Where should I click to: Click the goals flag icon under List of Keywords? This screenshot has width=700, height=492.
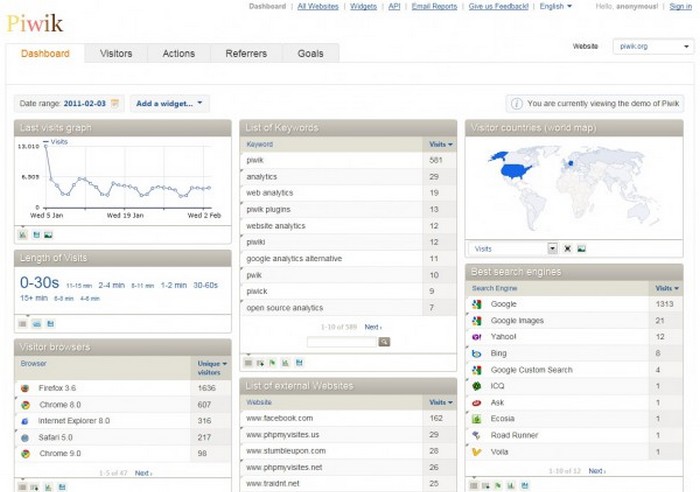point(272,363)
